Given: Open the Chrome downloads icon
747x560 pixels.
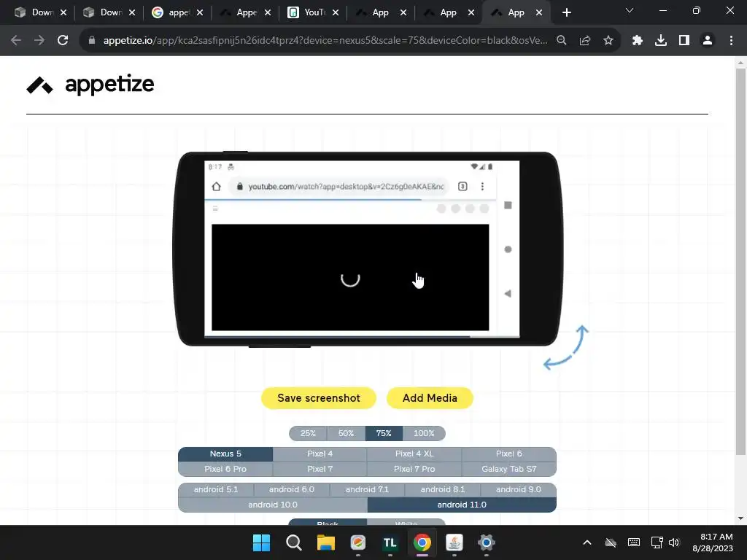Looking at the screenshot, I should [661, 41].
